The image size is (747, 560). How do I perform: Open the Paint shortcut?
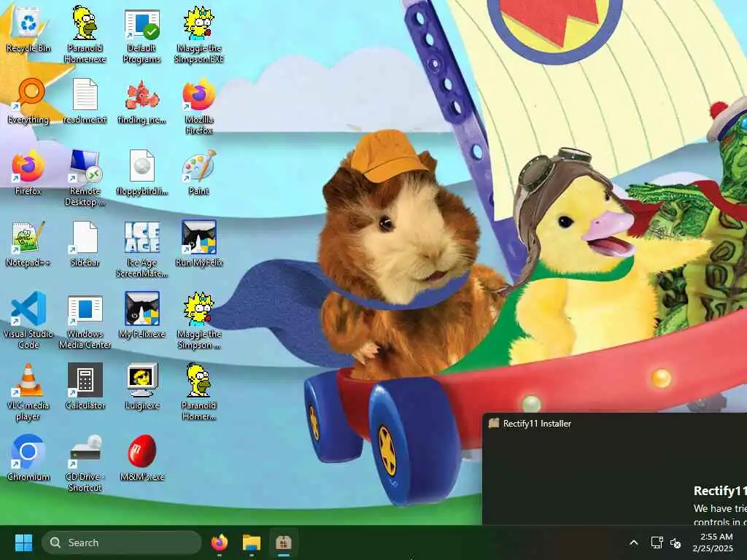tap(199, 172)
